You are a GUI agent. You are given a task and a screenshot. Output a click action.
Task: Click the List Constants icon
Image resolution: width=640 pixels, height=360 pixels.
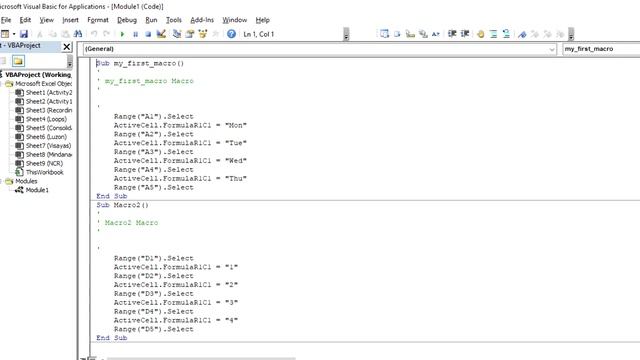click(397, 34)
